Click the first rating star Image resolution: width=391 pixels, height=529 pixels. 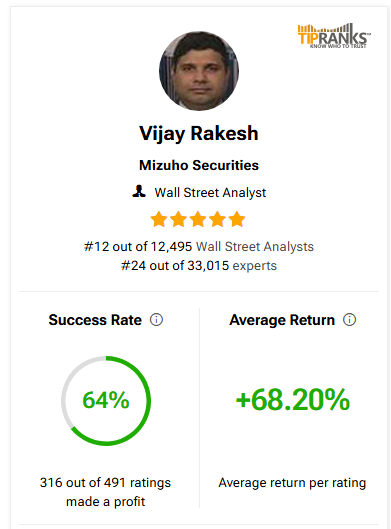pos(159,219)
